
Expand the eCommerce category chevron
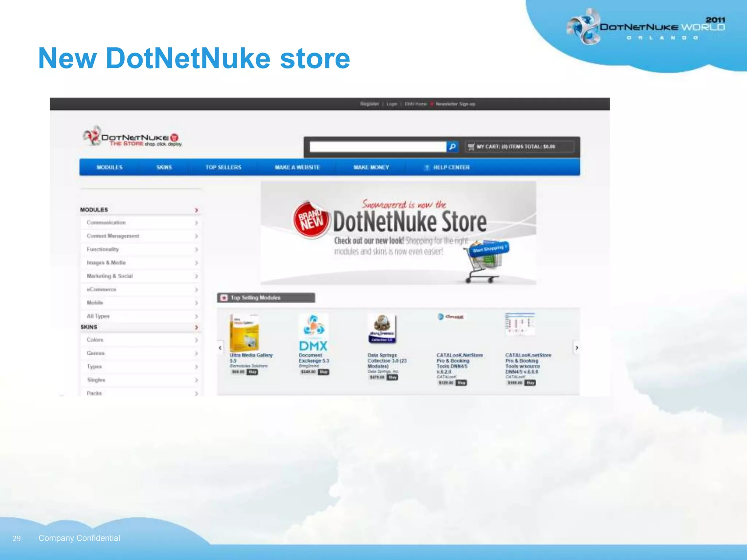point(196,289)
